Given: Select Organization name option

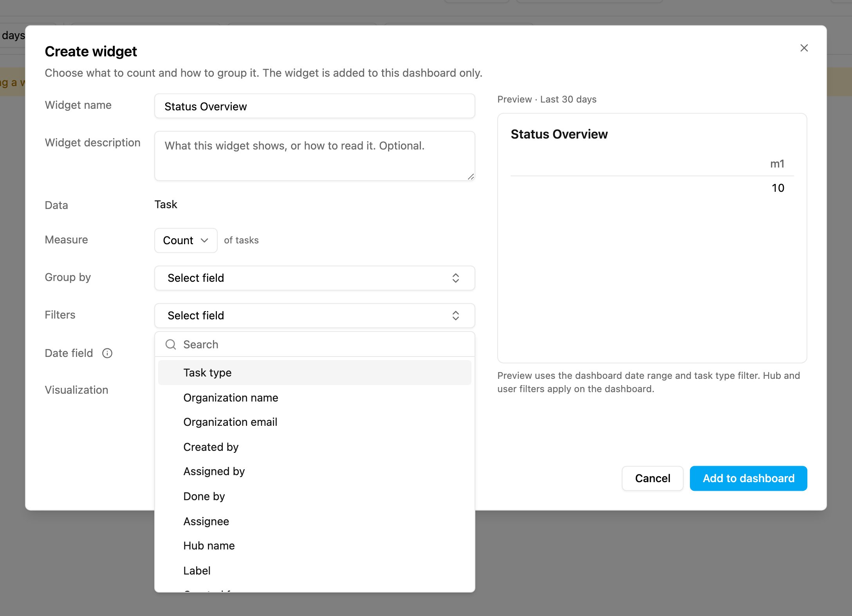Looking at the screenshot, I should (314, 398).
